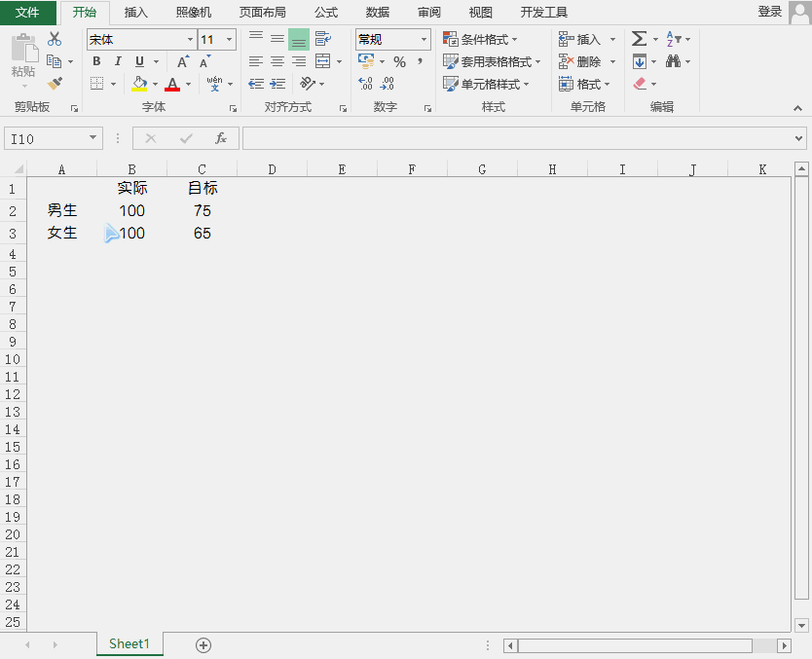Apply red font color A
The image size is (812, 659).
[172, 84]
